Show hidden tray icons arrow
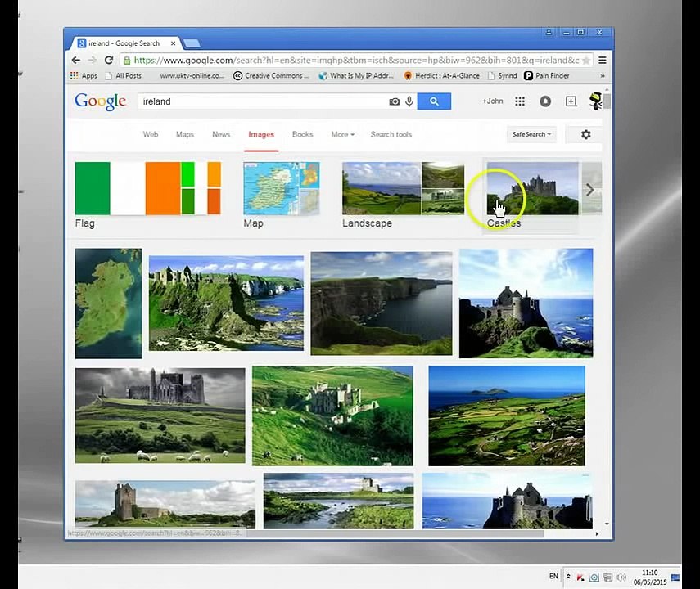The image size is (700, 589). (x=568, y=577)
